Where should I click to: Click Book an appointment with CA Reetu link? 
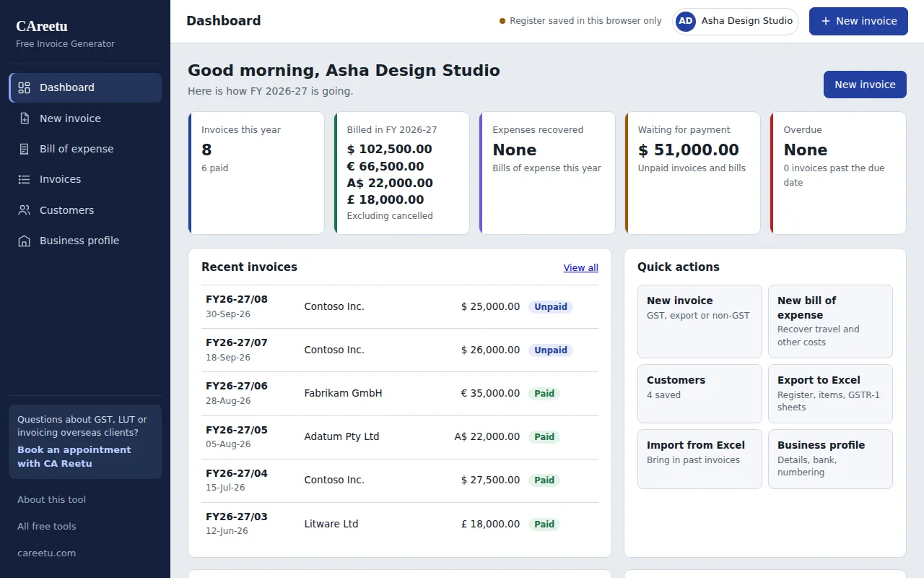[74, 457]
